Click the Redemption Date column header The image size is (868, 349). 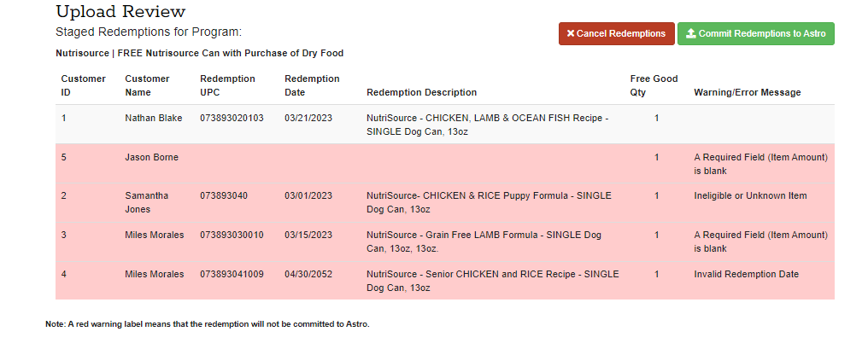312,85
